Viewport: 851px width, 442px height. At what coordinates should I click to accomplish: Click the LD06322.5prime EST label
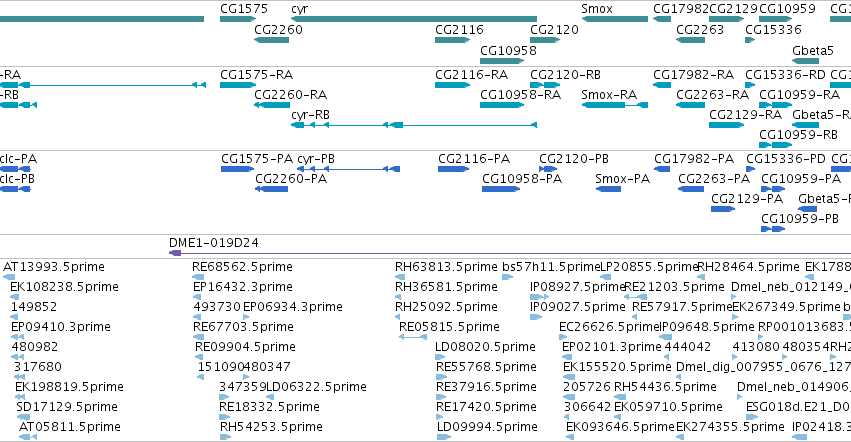point(316,387)
